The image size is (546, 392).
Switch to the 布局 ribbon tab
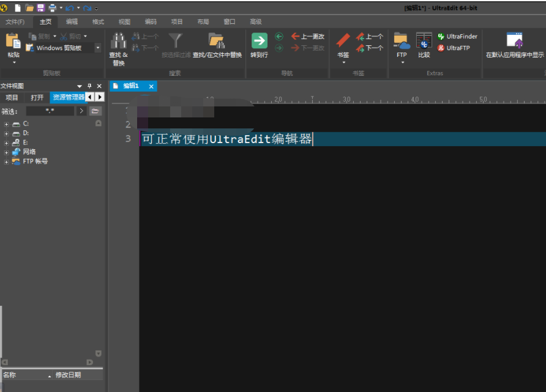203,21
